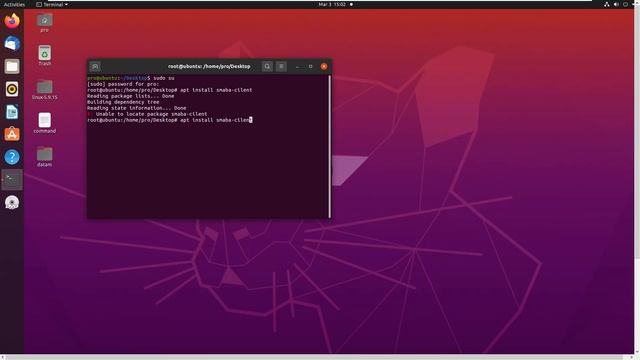640x360 pixels.
Task: Open Ubuntu Software store in dock
Action: pos(12,134)
